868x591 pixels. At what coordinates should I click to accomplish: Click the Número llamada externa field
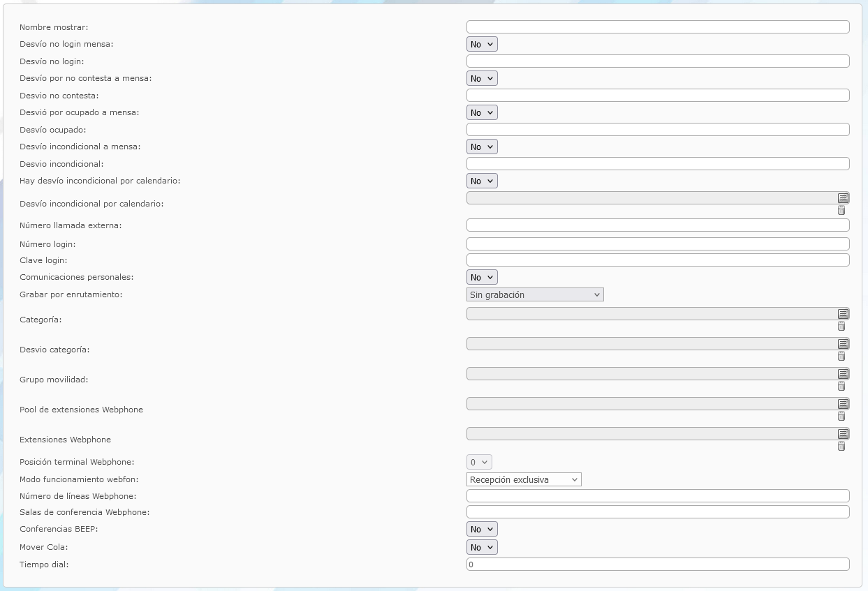[658, 225]
